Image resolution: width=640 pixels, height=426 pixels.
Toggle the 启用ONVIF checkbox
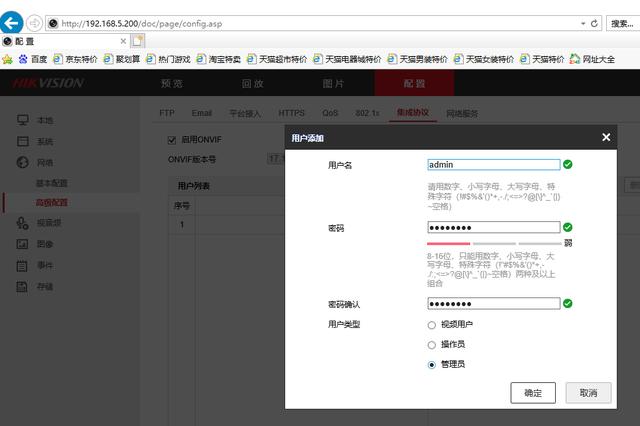(172, 140)
